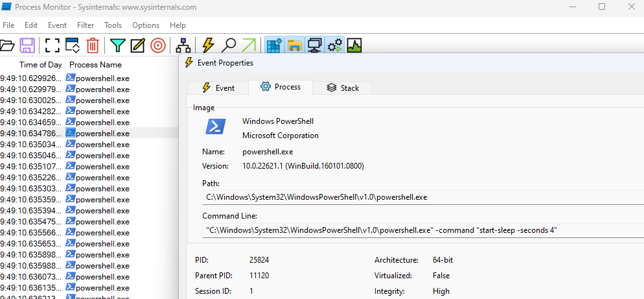
Task: Click PowerShell icon in the 9:49:10.634786 row
Action: 71,133
